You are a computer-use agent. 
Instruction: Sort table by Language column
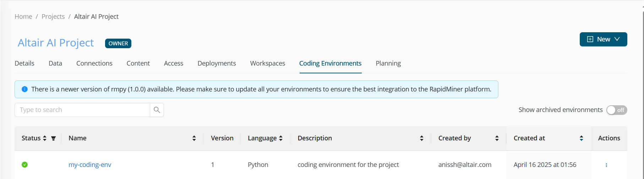click(x=281, y=138)
